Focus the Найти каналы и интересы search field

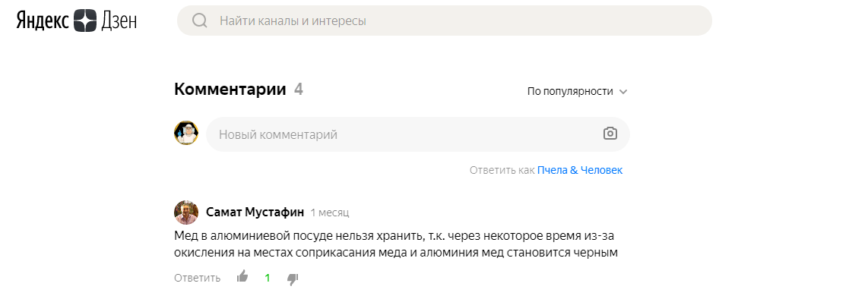coord(445,21)
